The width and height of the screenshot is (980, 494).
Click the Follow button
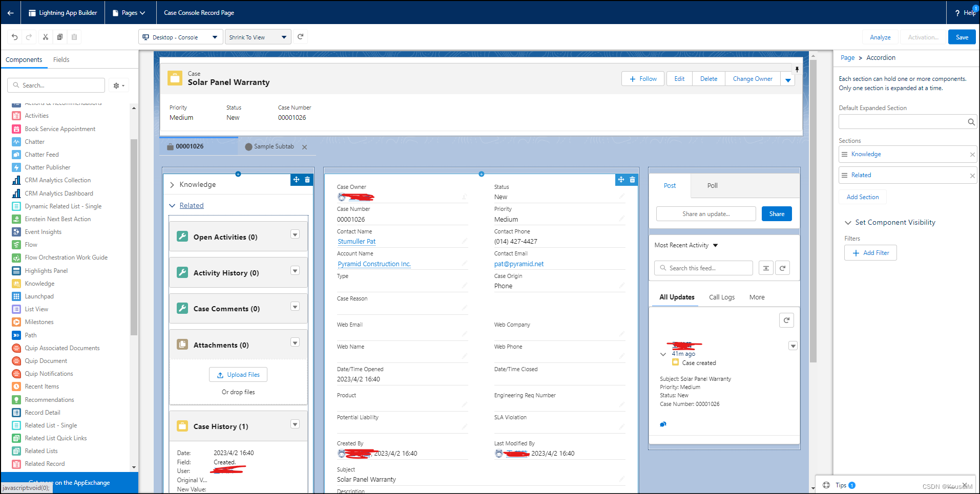tap(643, 79)
